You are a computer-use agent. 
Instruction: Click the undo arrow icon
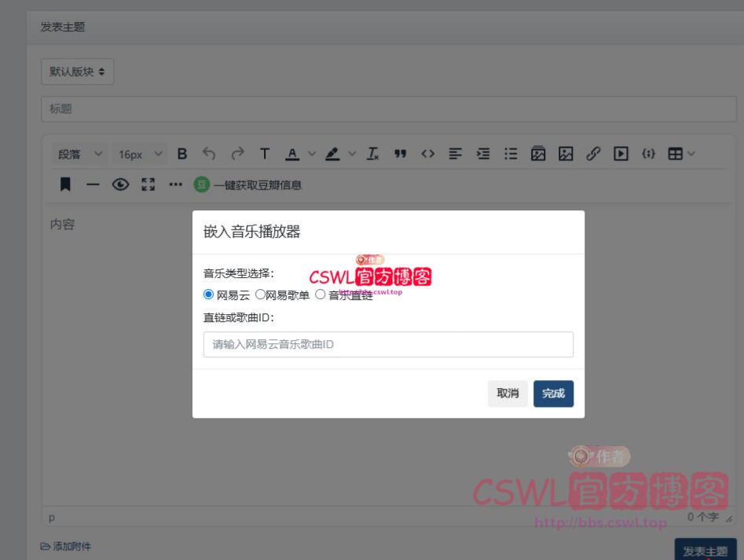point(209,154)
